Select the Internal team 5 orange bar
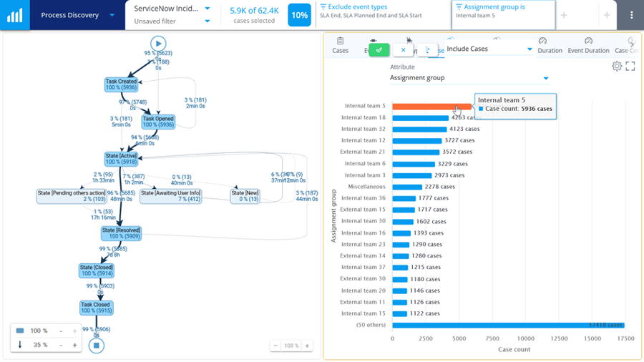This screenshot has height=362, width=644. pos(431,107)
